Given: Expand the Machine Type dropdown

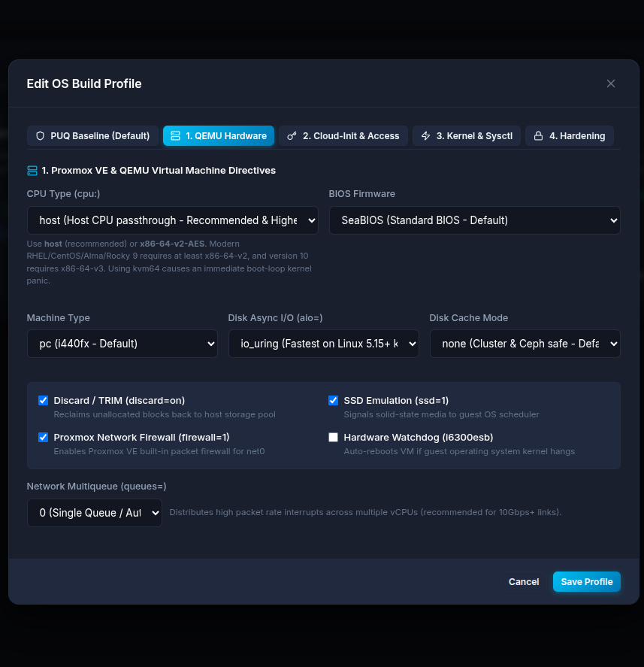Looking at the screenshot, I should 122,344.
